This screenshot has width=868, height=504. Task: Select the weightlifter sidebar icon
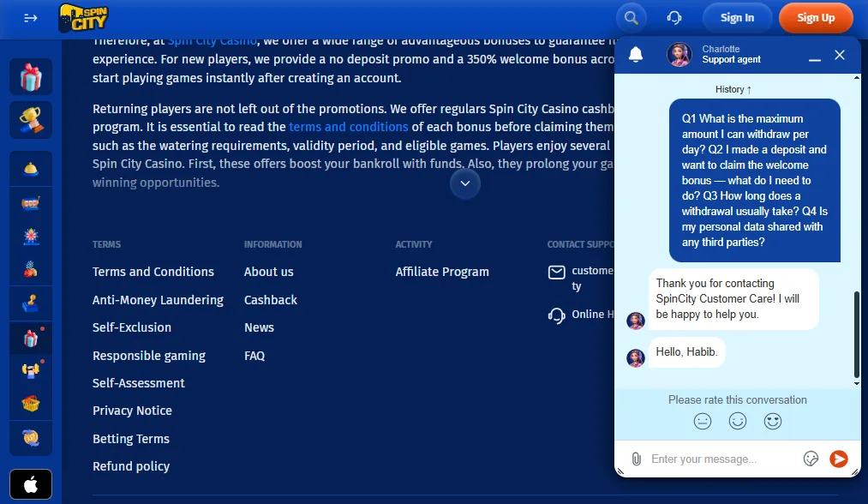point(31,370)
